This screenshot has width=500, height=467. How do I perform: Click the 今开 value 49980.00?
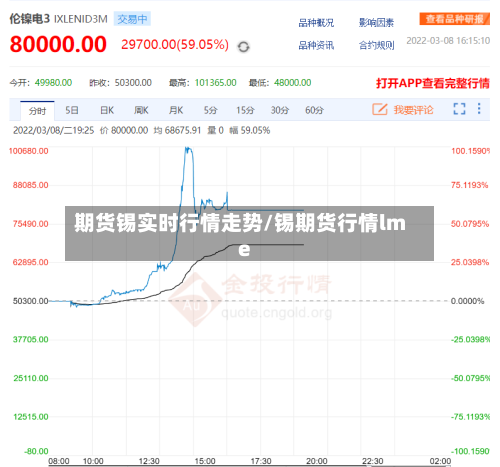pyautogui.click(x=53, y=83)
